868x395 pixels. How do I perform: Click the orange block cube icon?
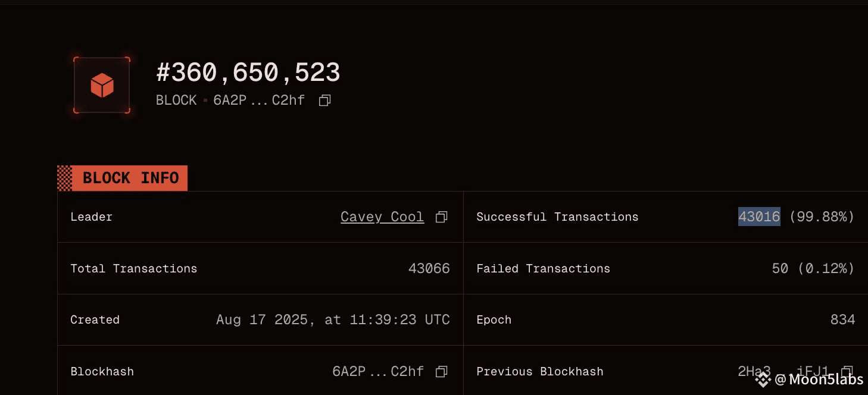[102, 86]
